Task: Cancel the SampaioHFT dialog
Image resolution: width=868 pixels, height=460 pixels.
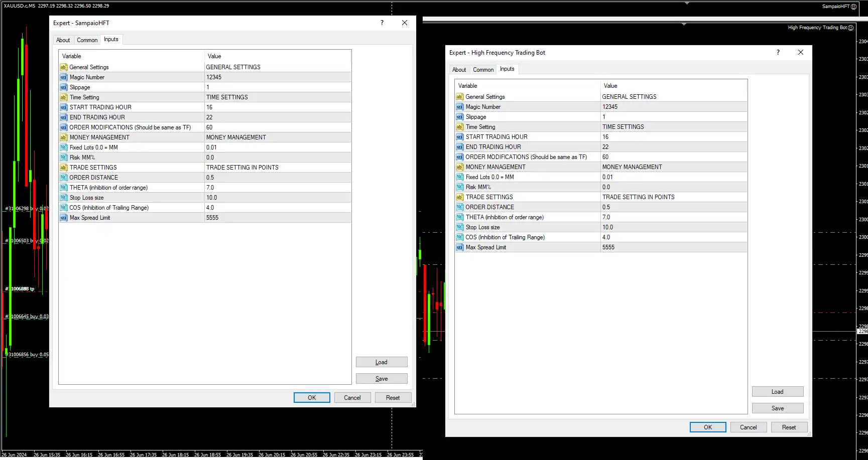Action: click(x=352, y=398)
